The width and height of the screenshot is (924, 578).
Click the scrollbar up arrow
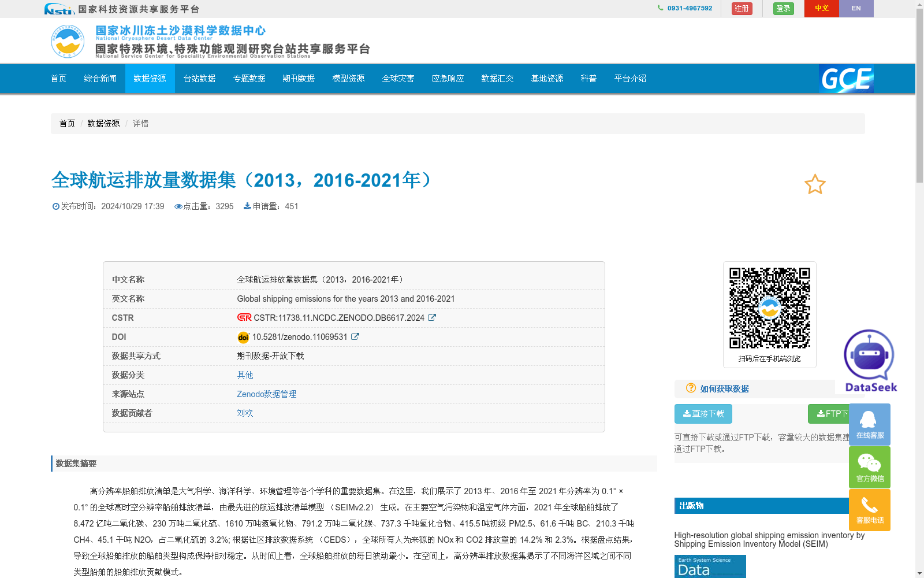[x=919, y=4]
